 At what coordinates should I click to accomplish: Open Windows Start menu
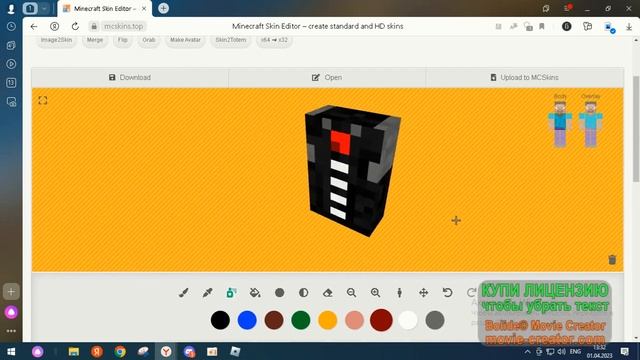tap(11, 351)
